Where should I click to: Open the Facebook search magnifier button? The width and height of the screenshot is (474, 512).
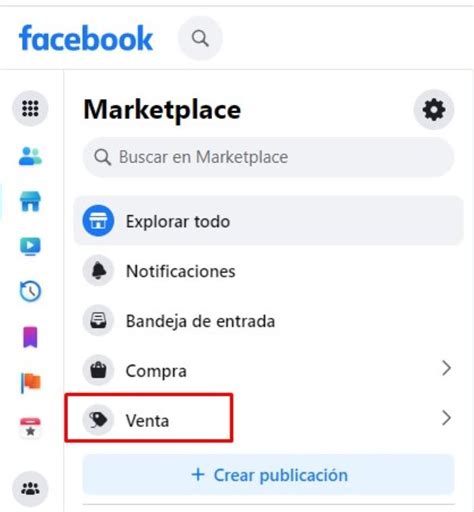[200, 38]
